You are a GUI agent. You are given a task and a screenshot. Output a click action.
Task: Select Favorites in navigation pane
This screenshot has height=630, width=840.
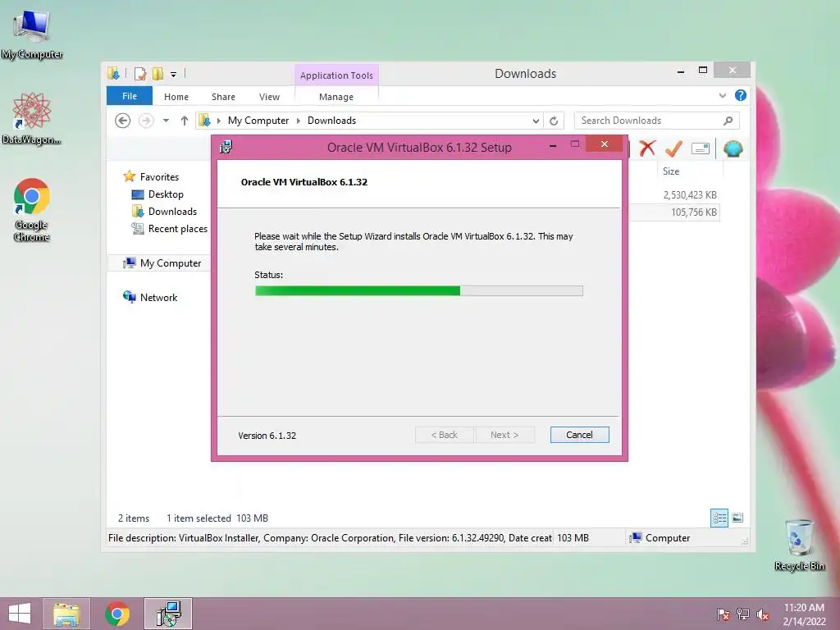coord(151,177)
